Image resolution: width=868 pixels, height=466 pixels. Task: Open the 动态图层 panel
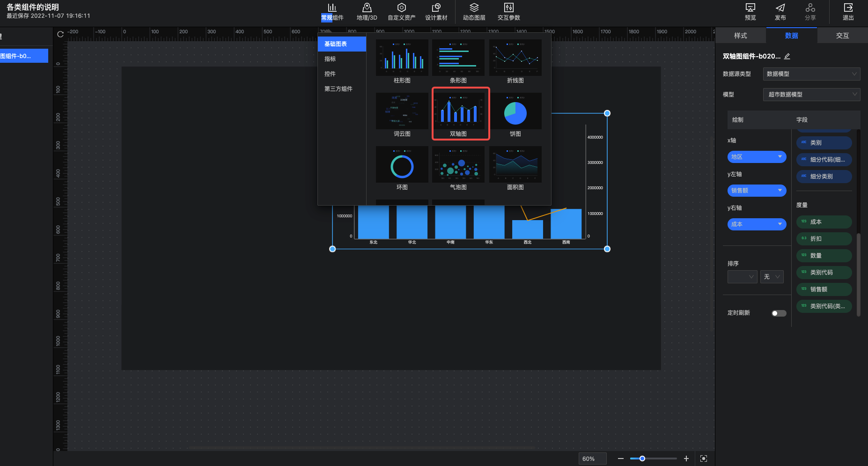click(474, 12)
